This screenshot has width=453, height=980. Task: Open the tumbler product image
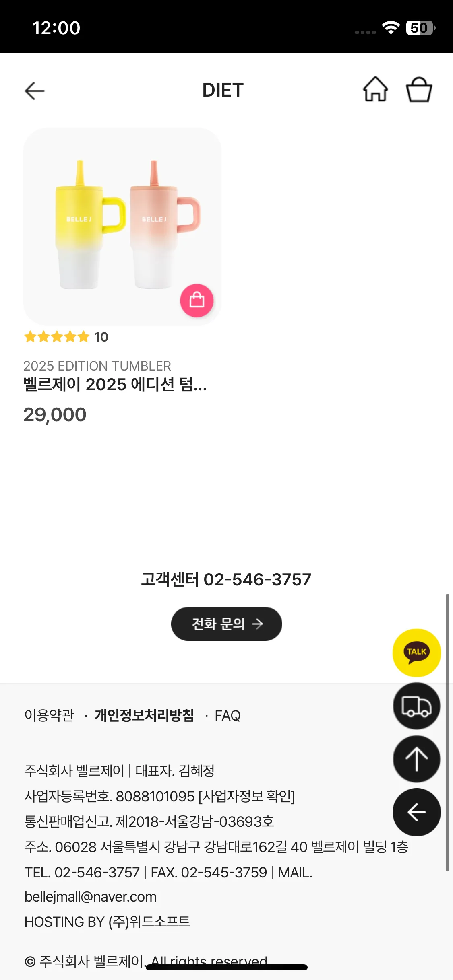[122, 226]
